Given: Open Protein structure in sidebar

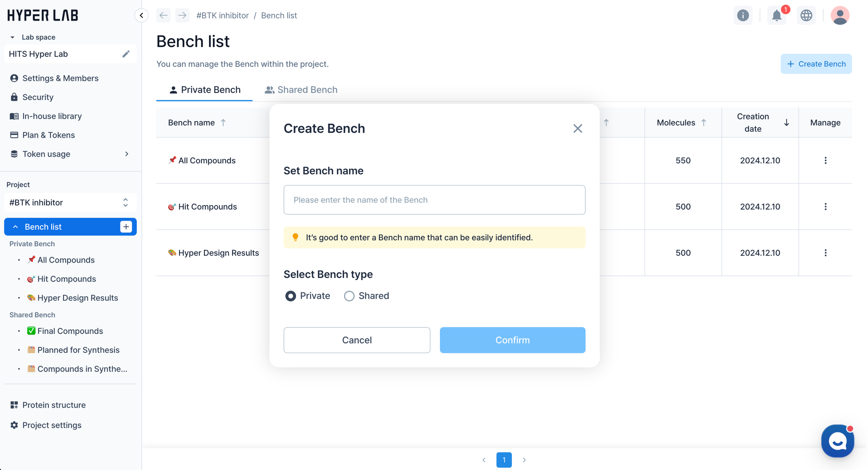Looking at the screenshot, I should [x=54, y=405].
